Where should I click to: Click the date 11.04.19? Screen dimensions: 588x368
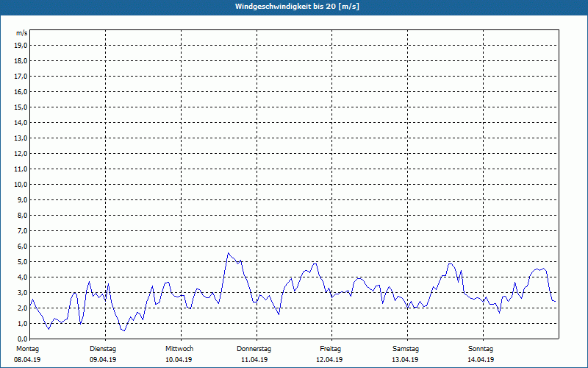(254, 360)
